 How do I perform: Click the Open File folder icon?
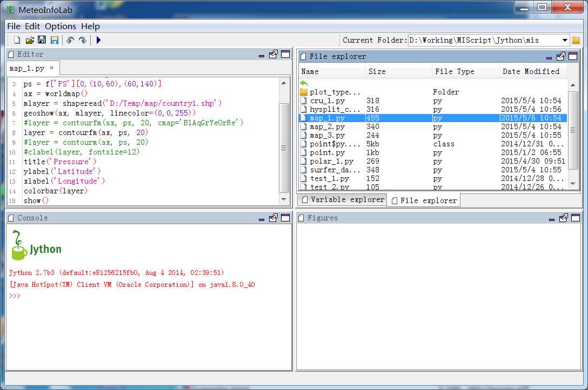point(30,40)
